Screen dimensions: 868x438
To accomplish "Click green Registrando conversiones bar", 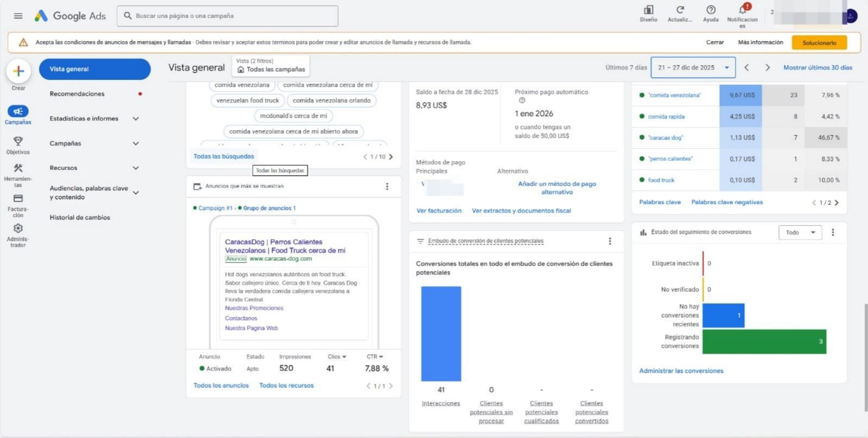I will click(x=764, y=341).
